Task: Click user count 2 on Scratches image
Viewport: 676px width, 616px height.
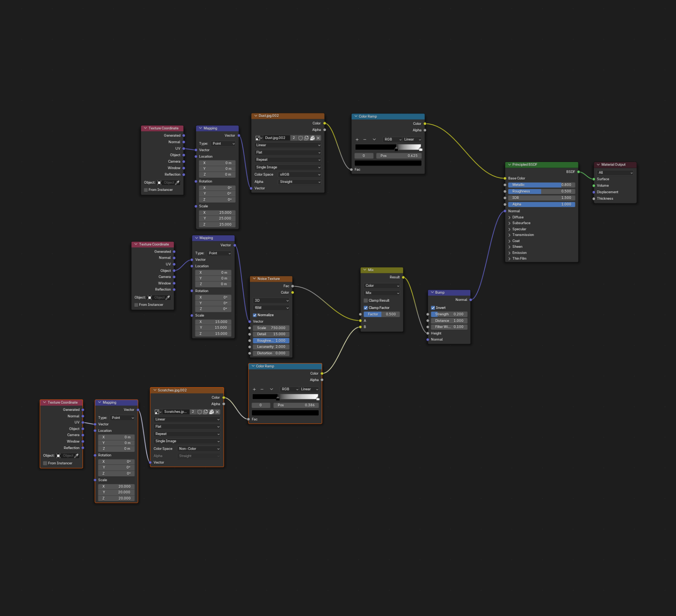Action: [x=193, y=412]
